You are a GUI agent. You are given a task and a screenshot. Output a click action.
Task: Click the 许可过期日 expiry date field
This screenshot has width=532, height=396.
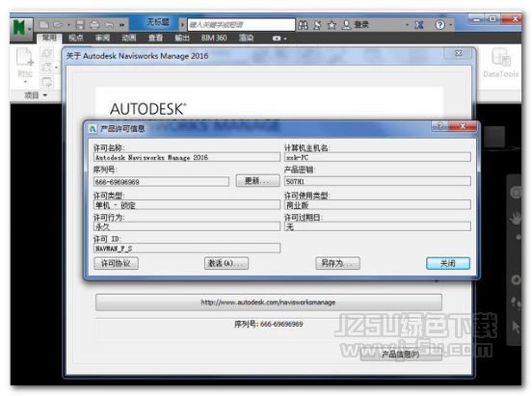pyautogui.click(x=377, y=226)
